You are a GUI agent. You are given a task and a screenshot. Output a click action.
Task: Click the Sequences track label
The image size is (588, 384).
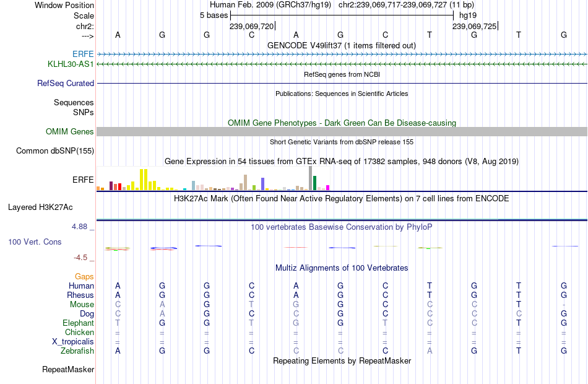pos(74,102)
